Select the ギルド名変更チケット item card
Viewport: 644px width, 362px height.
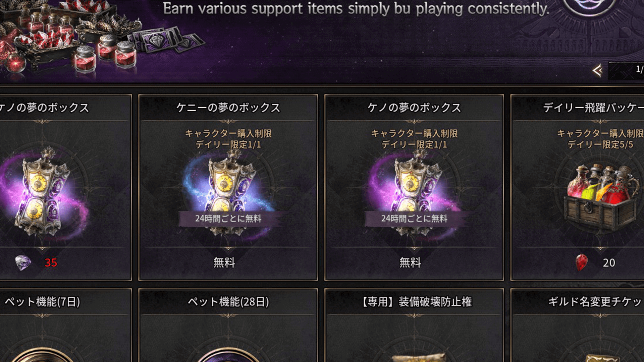click(577, 325)
